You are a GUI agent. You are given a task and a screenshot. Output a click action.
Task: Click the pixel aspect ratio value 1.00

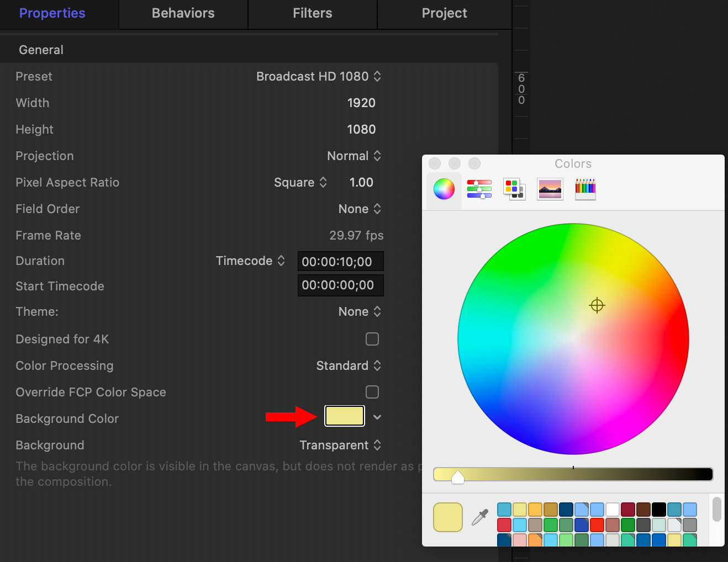click(x=361, y=182)
